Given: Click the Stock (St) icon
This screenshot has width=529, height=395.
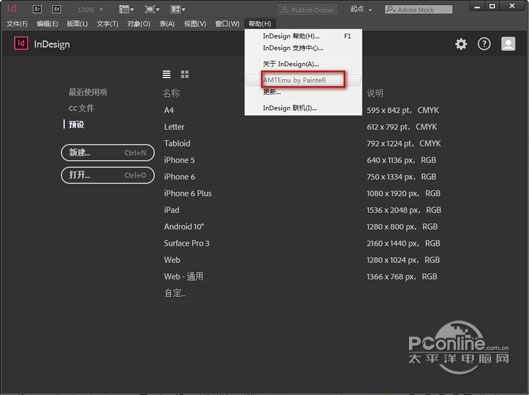Looking at the screenshot, I should [x=56, y=9].
